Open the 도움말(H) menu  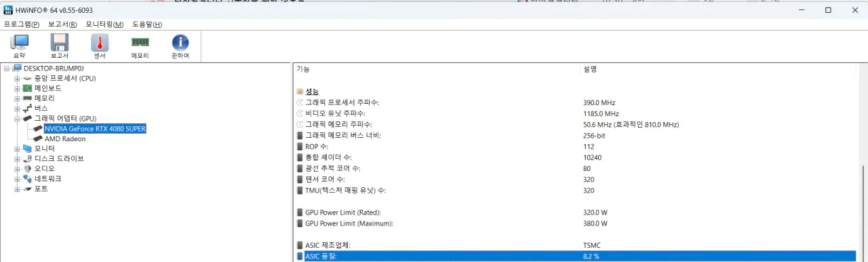coord(147,24)
